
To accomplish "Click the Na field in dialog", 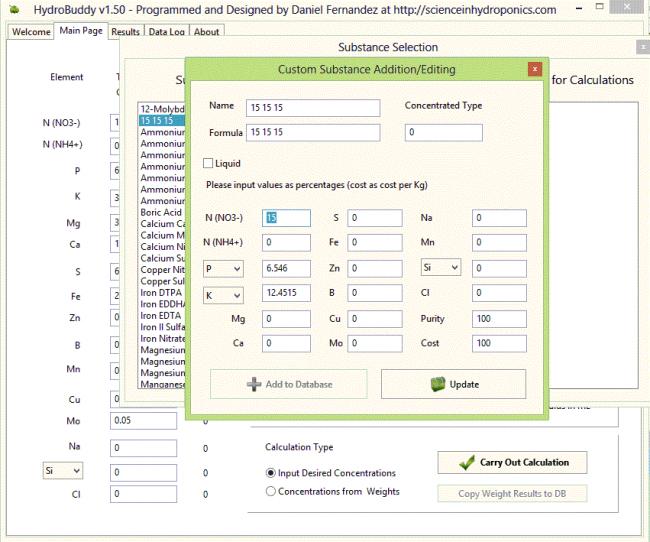I will (x=499, y=218).
